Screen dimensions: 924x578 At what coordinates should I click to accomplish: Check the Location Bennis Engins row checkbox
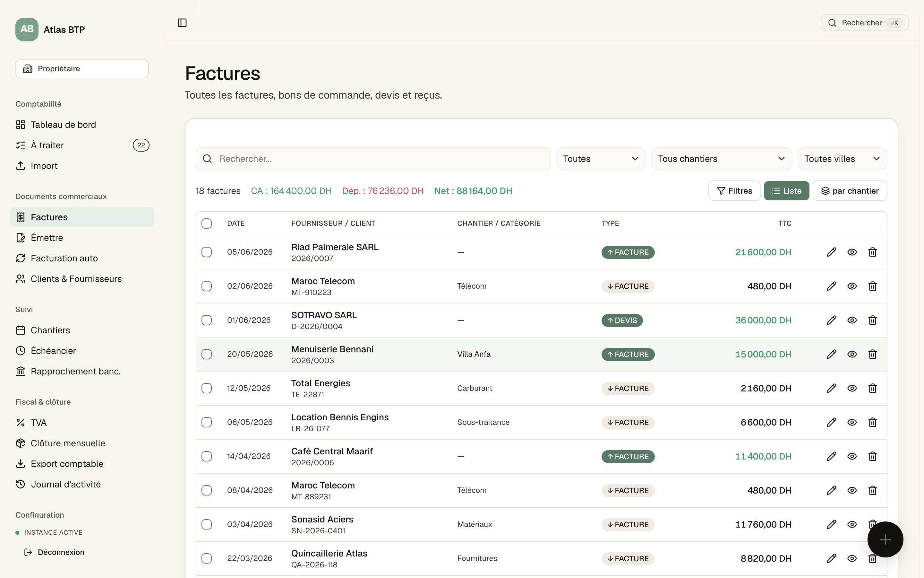click(x=207, y=422)
